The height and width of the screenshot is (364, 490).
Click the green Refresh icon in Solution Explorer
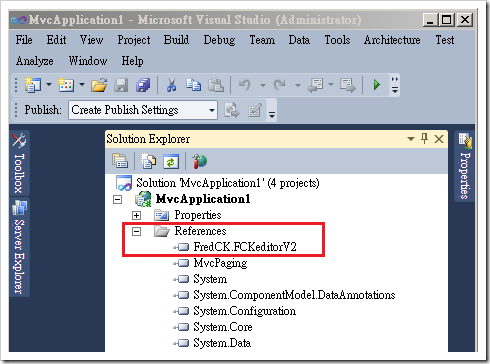pos(171,162)
